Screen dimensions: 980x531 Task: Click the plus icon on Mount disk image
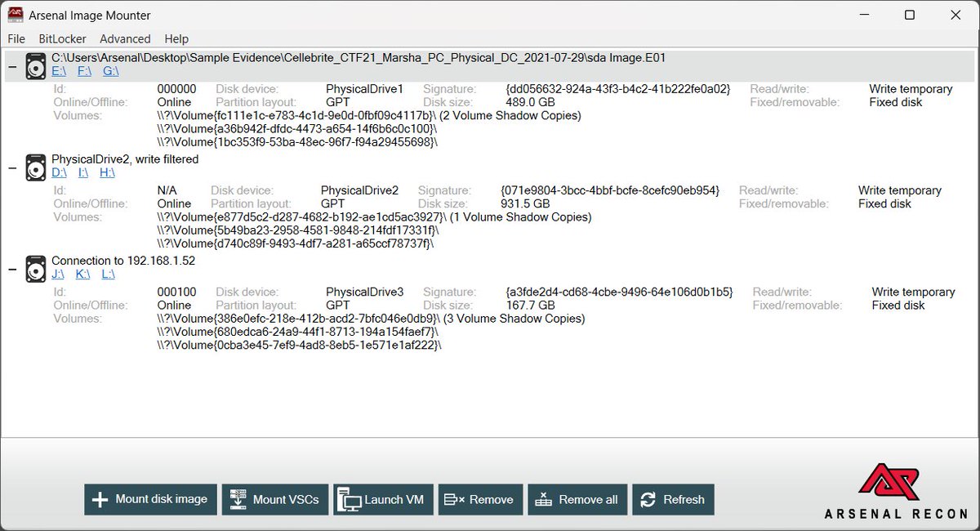tap(100, 500)
